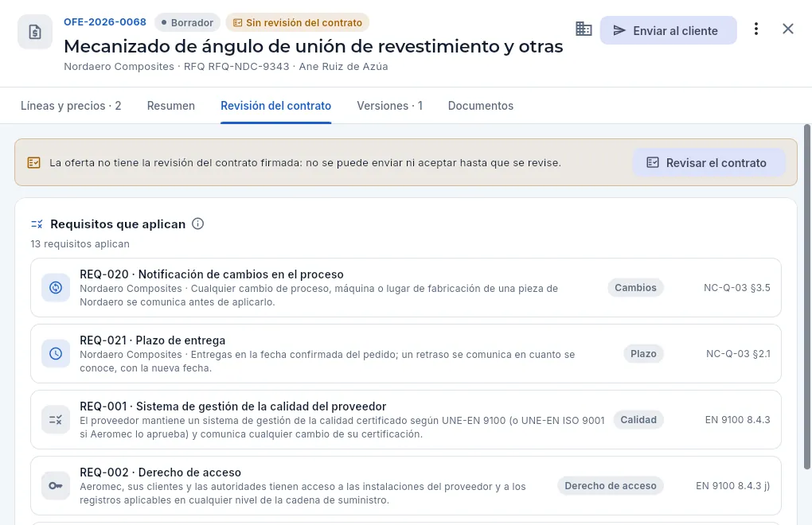812x525 pixels.
Task: Click the Plazo tag on REQ-021
Action: pyautogui.click(x=643, y=354)
